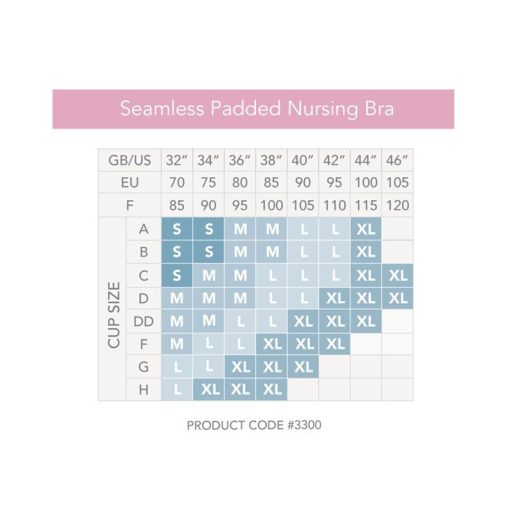Select the XL cell for F cup 42"

[335, 344]
